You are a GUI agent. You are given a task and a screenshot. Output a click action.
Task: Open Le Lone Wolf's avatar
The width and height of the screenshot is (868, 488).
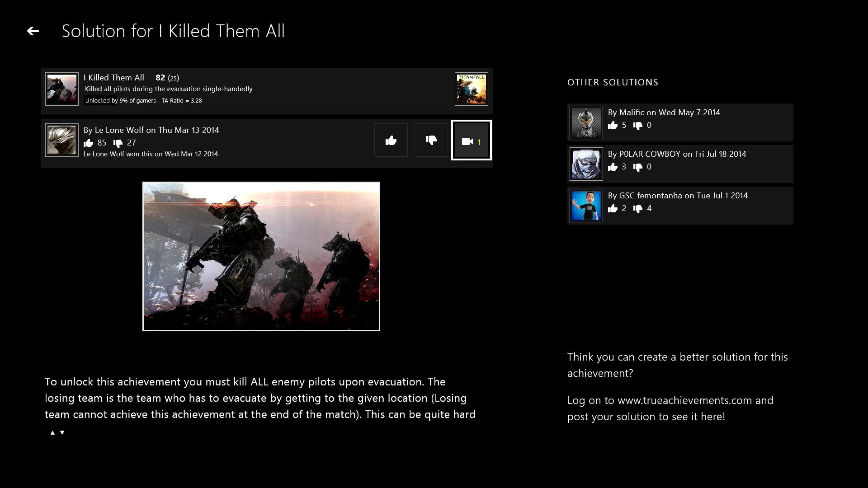point(62,140)
